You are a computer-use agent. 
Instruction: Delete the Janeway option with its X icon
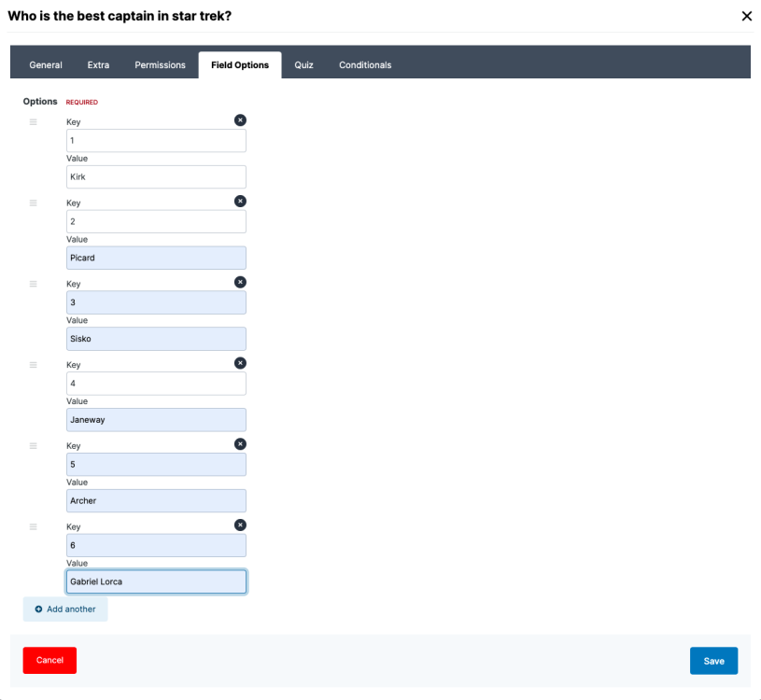click(x=240, y=363)
